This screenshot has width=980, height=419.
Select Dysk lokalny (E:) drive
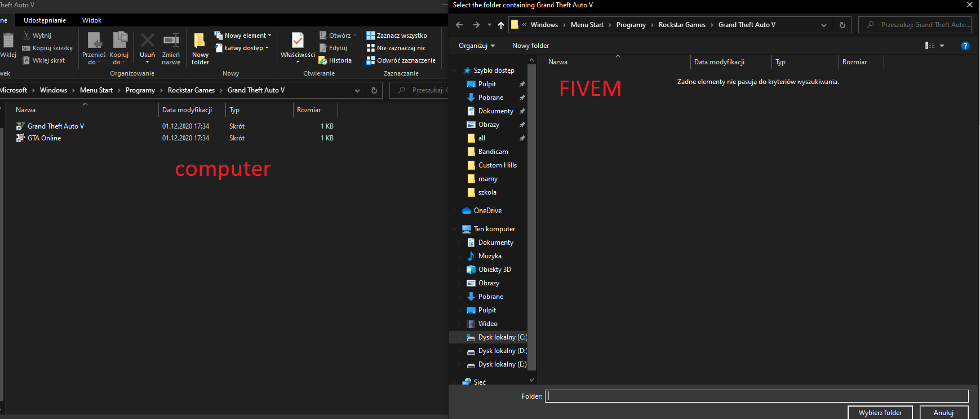click(496, 364)
